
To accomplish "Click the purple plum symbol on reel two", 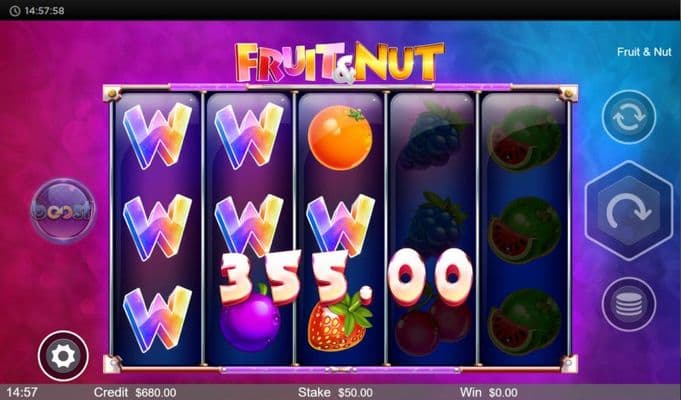I will (250, 317).
